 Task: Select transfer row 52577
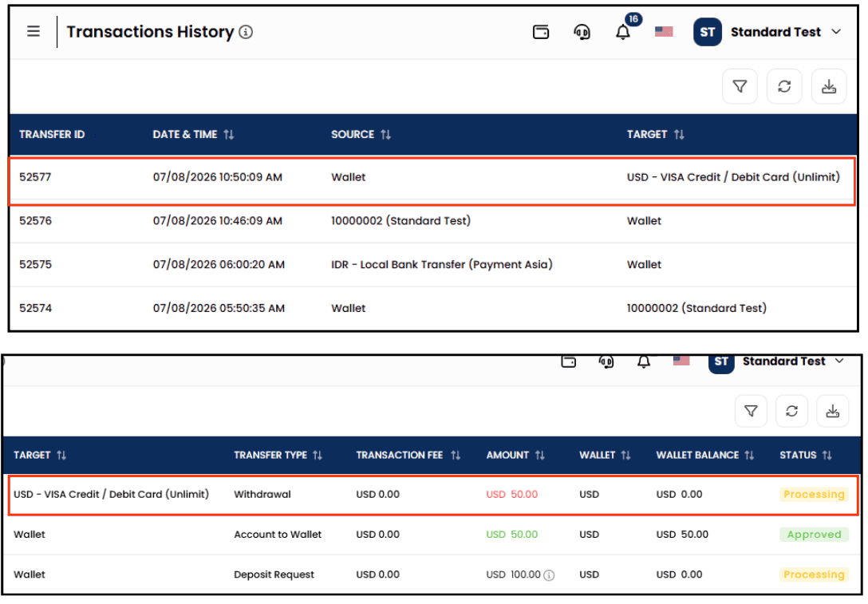pyautogui.click(x=432, y=182)
